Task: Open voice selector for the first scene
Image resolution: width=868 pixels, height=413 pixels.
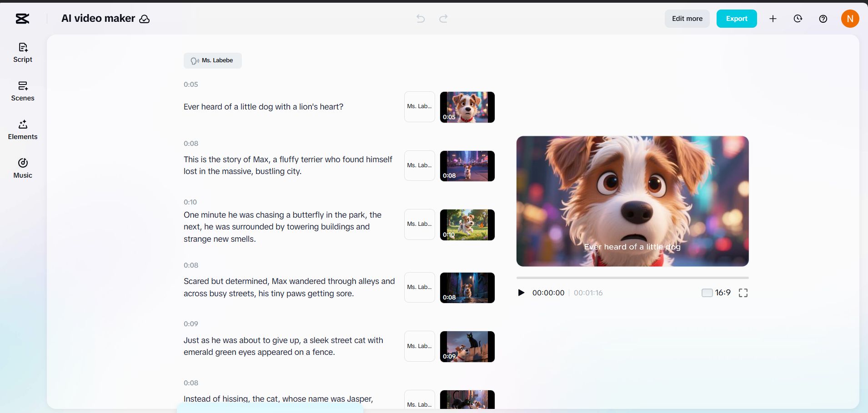Action: click(419, 107)
